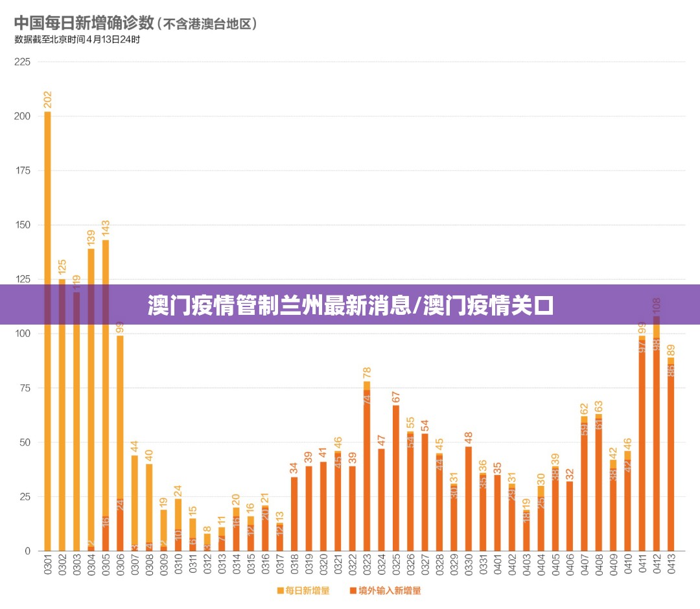Click the subtitle 数据截至北京时间4月13日24时
The width and height of the screenshot is (700, 609).
click(77, 39)
